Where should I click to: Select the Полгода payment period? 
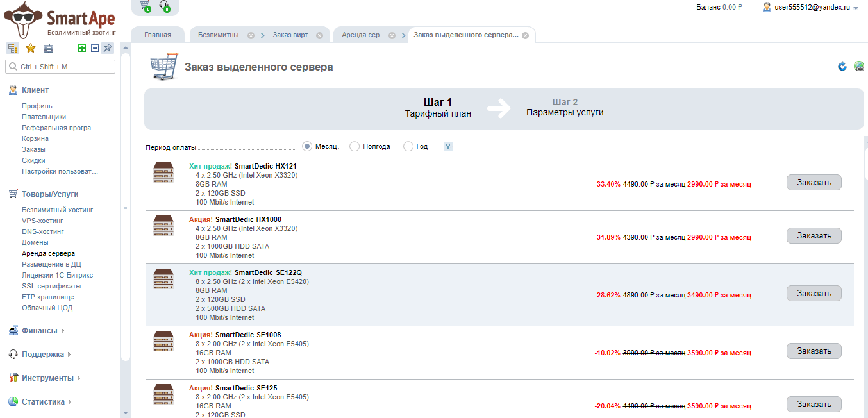pos(355,146)
